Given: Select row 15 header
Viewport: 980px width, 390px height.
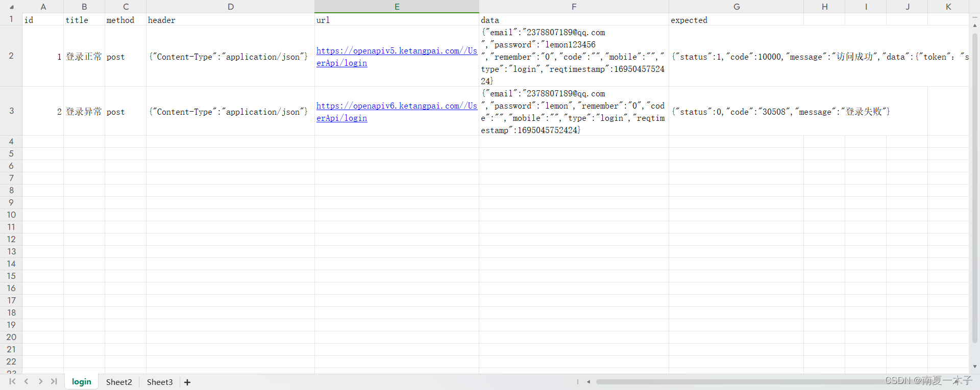Looking at the screenshot, I should pos(11,276).
